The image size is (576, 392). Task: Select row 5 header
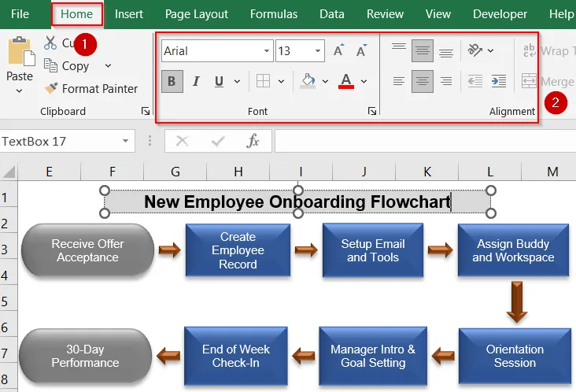point(9,301)
